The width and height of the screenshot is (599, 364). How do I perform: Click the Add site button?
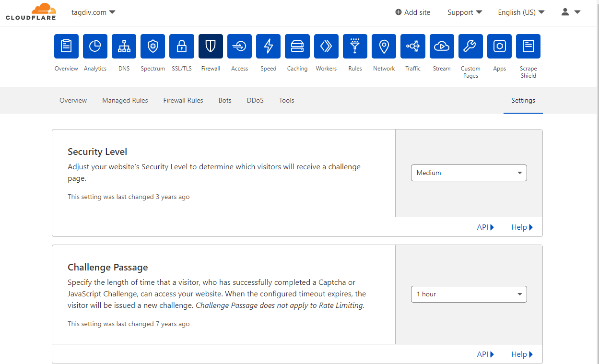(x=413, y=12)
